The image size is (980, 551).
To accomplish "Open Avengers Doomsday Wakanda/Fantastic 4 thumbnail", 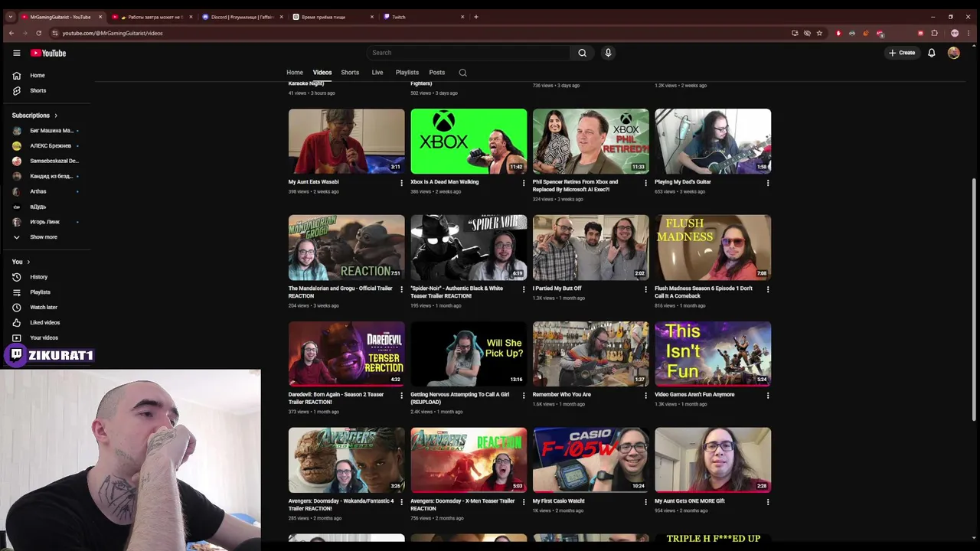I will [x=346, y=460].
